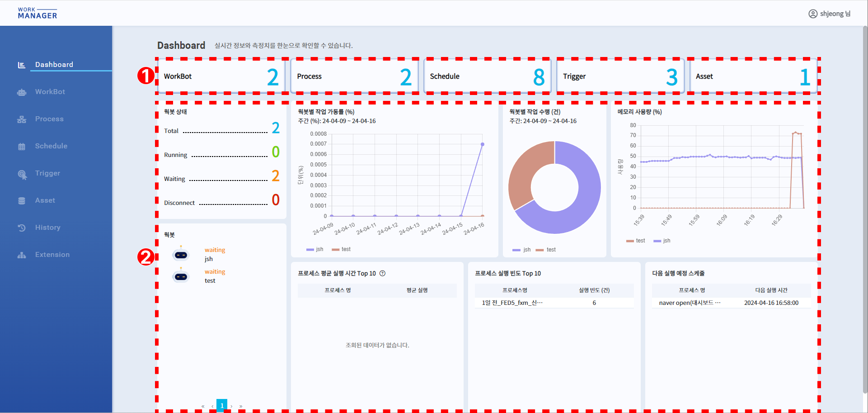Click the help icon beside 프로세스 평균 실행 시간 Top 10

click(382, 273)
